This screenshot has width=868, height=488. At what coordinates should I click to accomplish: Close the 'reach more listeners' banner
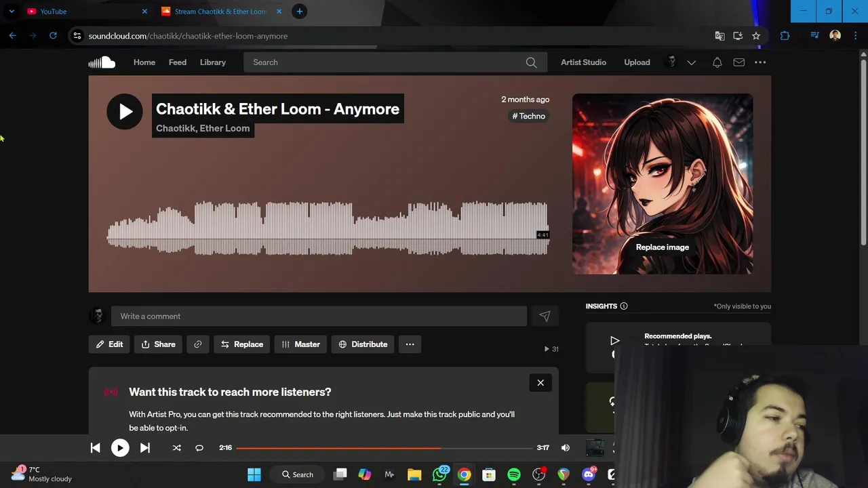(540, 383)
